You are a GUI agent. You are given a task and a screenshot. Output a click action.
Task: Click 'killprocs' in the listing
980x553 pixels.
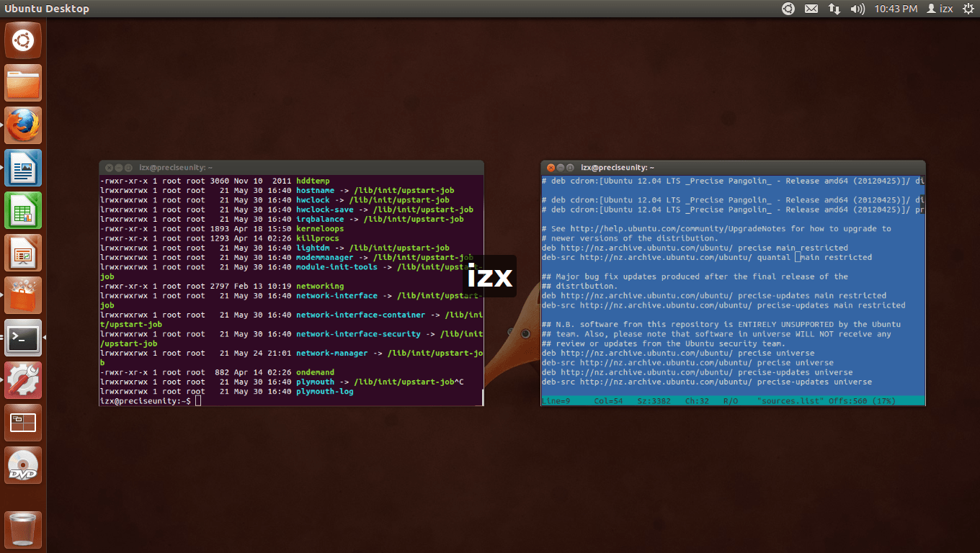pos(318,238)
